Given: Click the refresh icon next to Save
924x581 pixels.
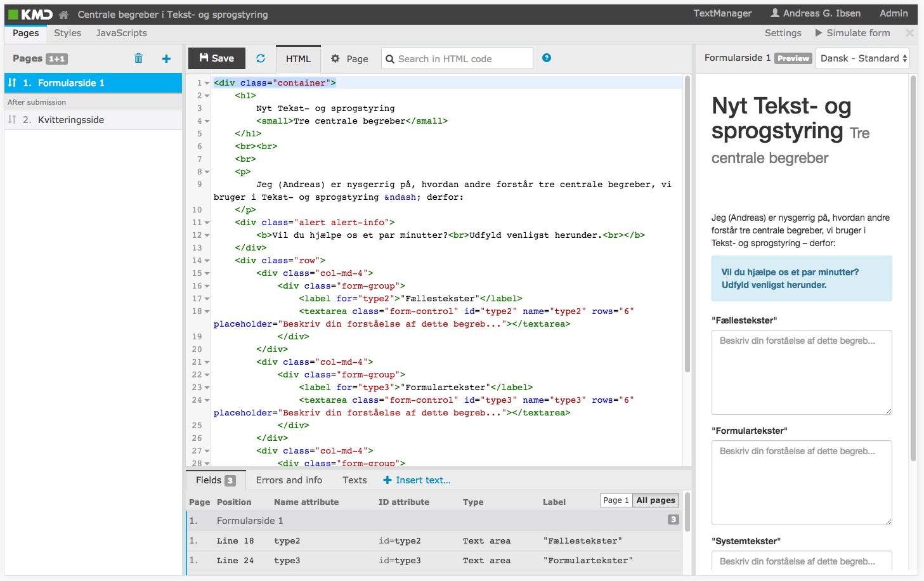Looking at the screenshot, I should tap(260, 58).
